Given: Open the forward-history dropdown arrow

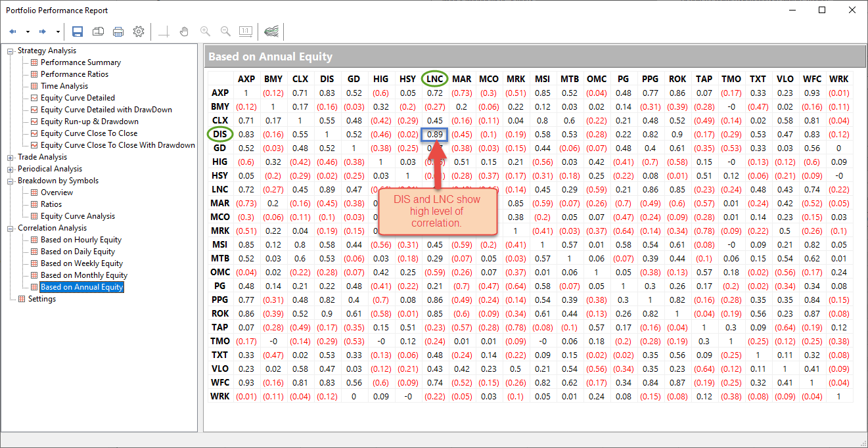Looking at the screenshot, I should click(x=58, y=32).
